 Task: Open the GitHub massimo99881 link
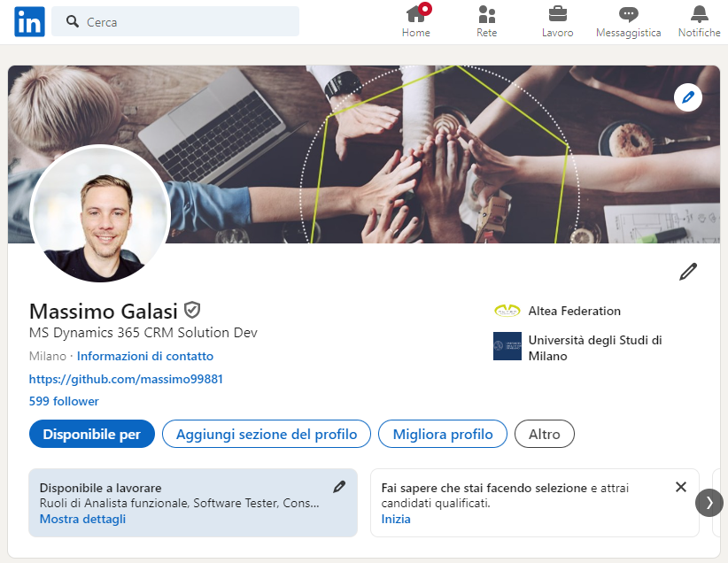(126, 379)
